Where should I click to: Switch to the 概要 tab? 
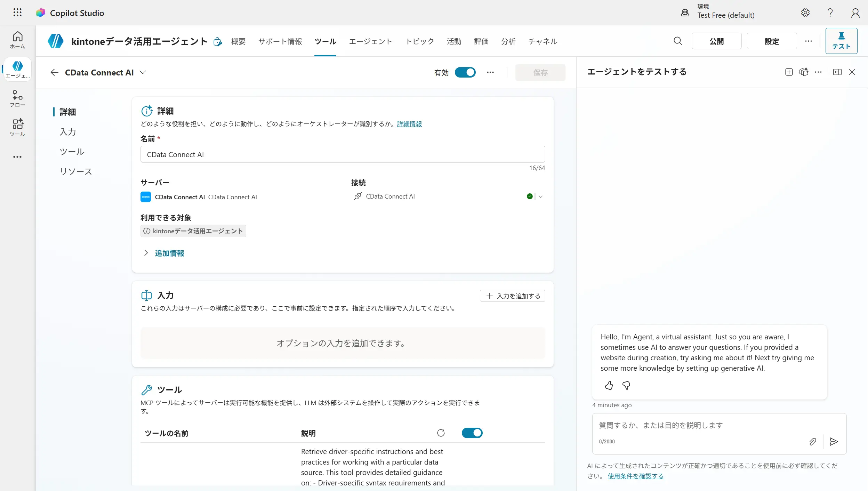(x=238, y=41)
